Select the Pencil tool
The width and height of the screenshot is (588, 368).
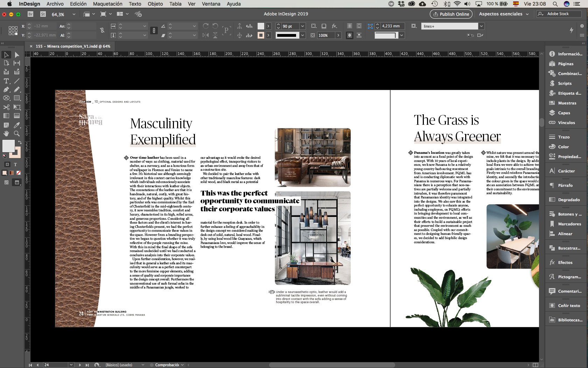click(17, 90)
